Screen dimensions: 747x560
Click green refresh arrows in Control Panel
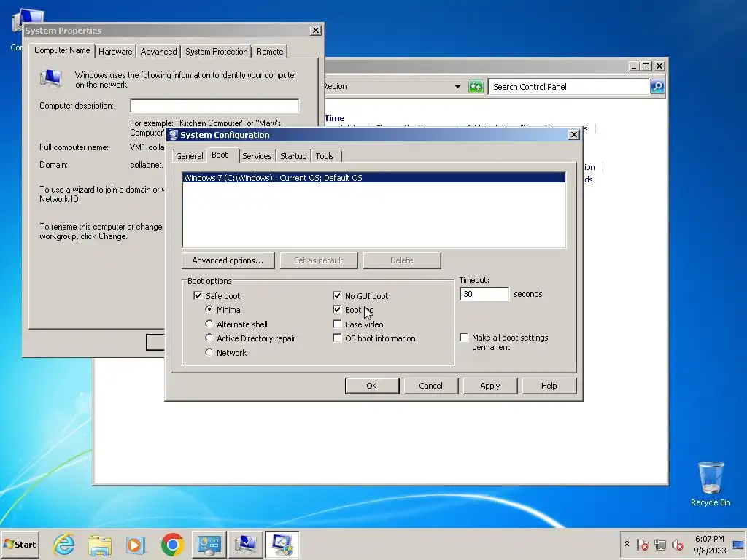[x=476, y=87]
